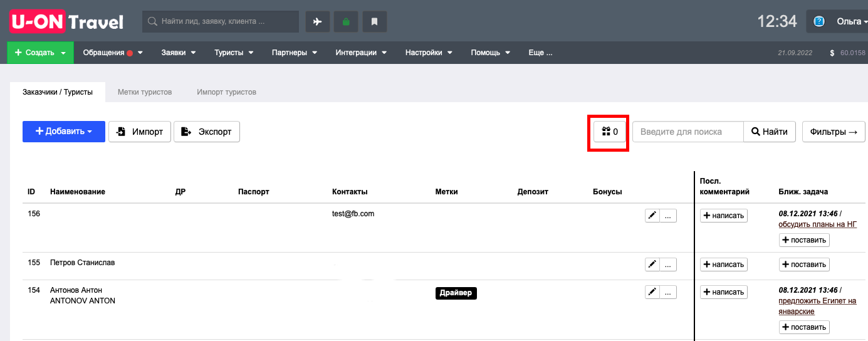The width and height of the screenshot is (868, 341).
Task: Expand the Помощь menu
Action: click(491, 53)
